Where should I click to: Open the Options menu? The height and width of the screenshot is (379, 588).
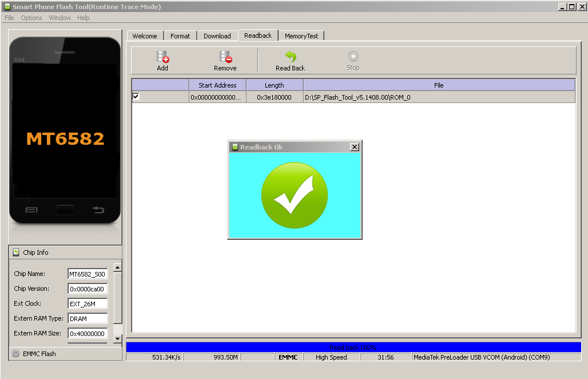(x=31, y=18)
